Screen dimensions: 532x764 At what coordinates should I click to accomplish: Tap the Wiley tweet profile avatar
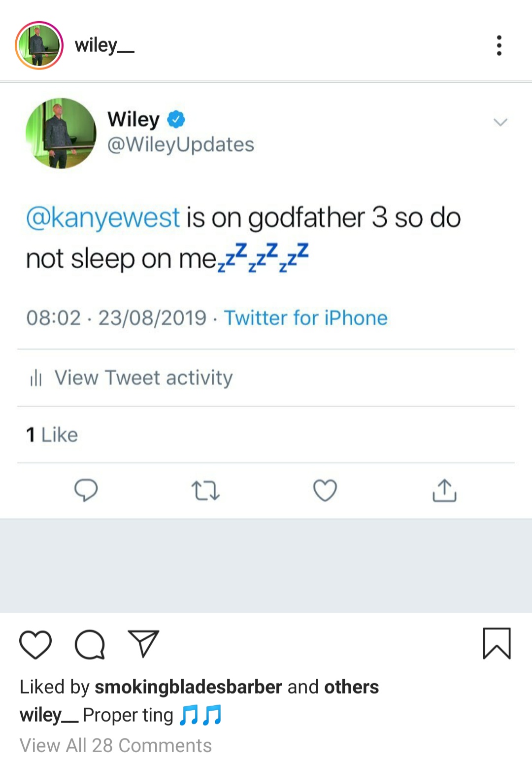click(x=61, y=133)
